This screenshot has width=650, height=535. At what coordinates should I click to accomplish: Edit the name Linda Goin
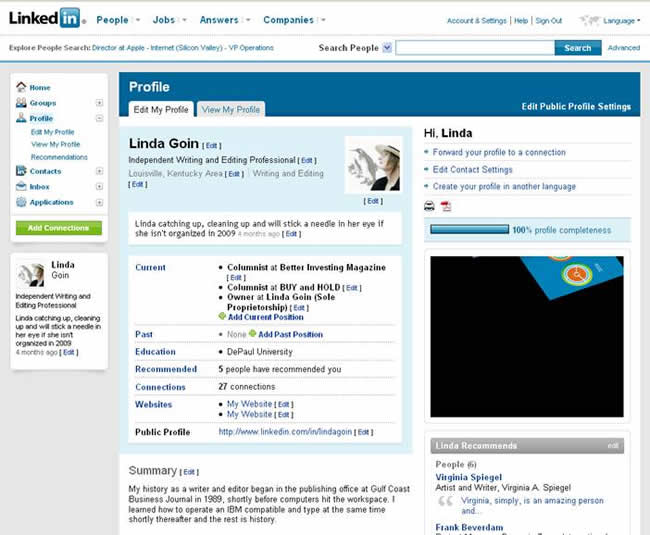[211, 145]
